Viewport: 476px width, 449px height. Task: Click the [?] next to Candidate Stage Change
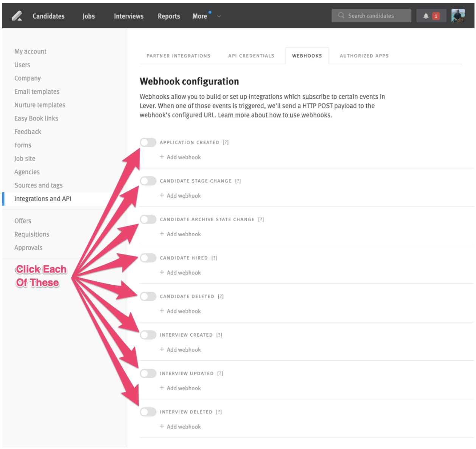pos(238,181)
